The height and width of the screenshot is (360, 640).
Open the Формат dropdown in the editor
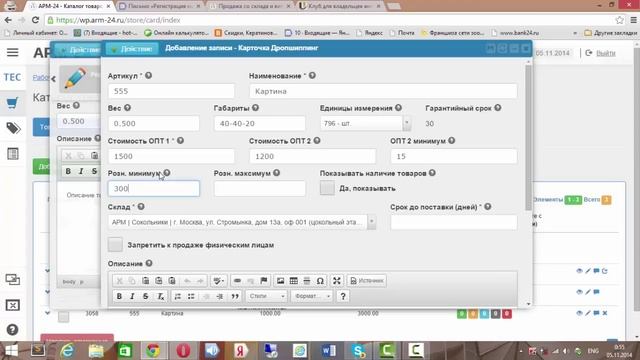pos(312,296)
